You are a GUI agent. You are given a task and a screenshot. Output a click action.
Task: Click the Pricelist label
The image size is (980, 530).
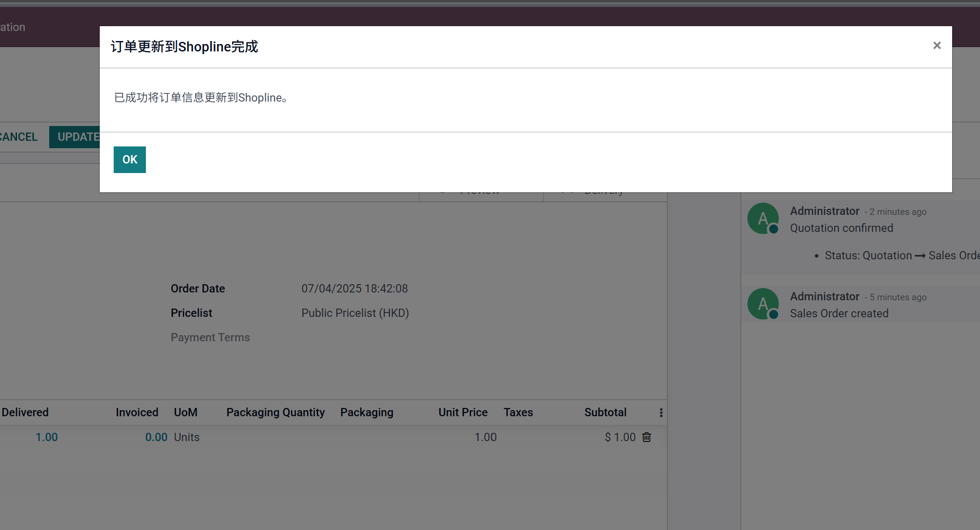(191, 313)
